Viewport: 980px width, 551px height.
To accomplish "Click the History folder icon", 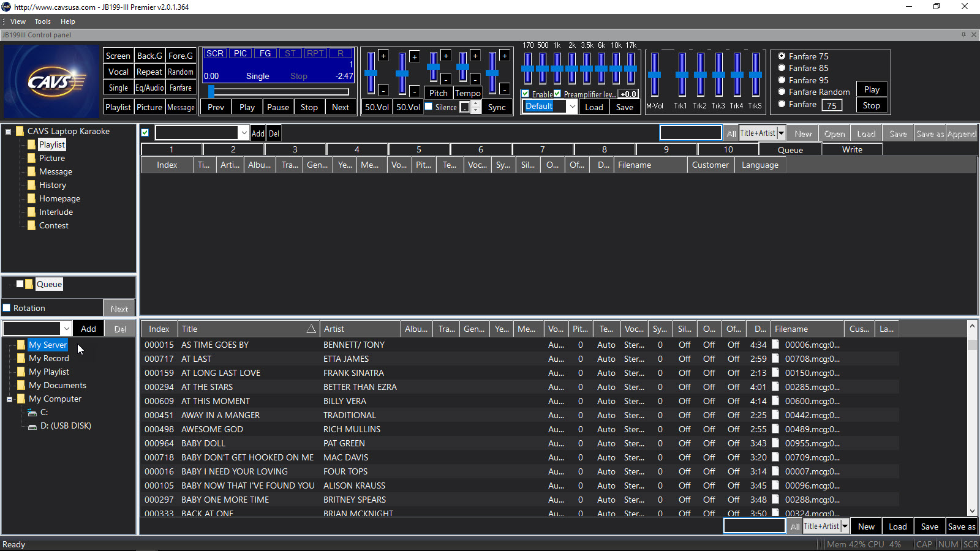I will (32, 185).
